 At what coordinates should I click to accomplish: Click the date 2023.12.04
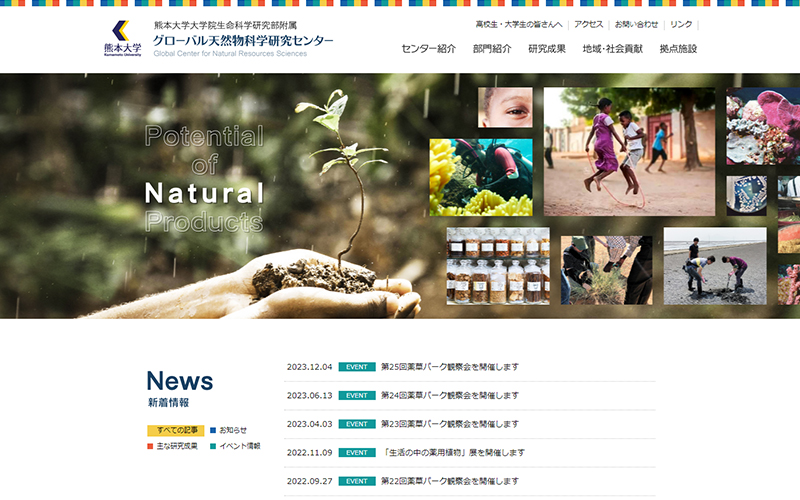coord(309,367)
